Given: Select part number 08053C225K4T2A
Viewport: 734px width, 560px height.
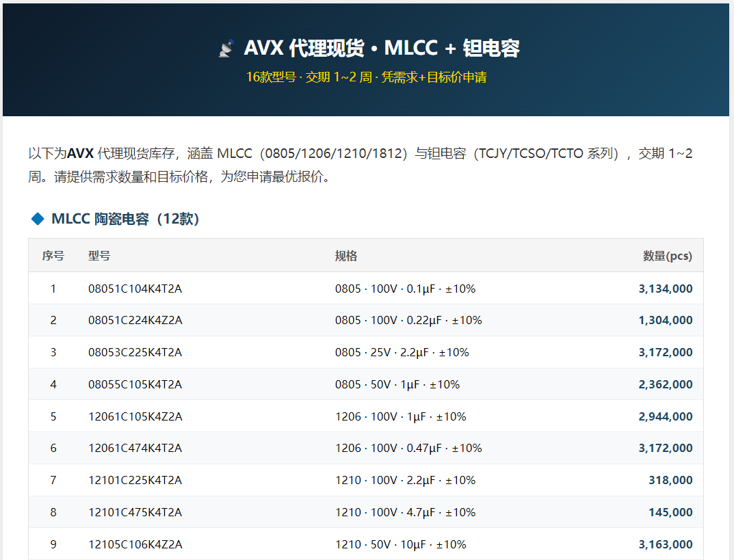Looking at the screenshot, I should click(x=135, y=352).
